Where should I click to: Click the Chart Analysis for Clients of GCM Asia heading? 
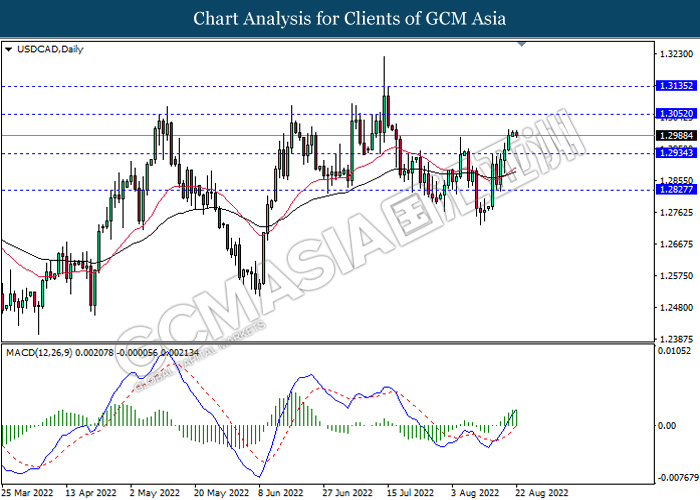pyautogui.click(x=350, y=18)
